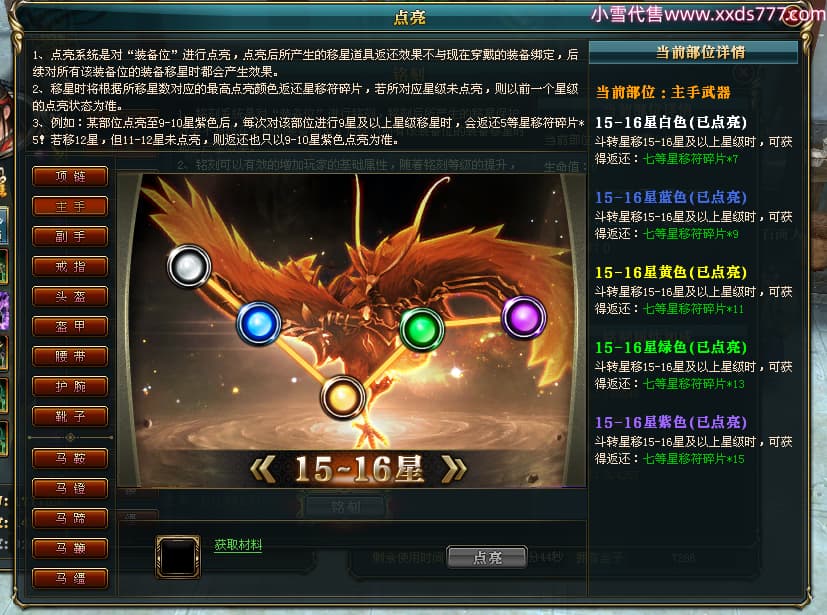Click the 点亮 button
Viewport: 827px width, 615px height.
(487, 558)
